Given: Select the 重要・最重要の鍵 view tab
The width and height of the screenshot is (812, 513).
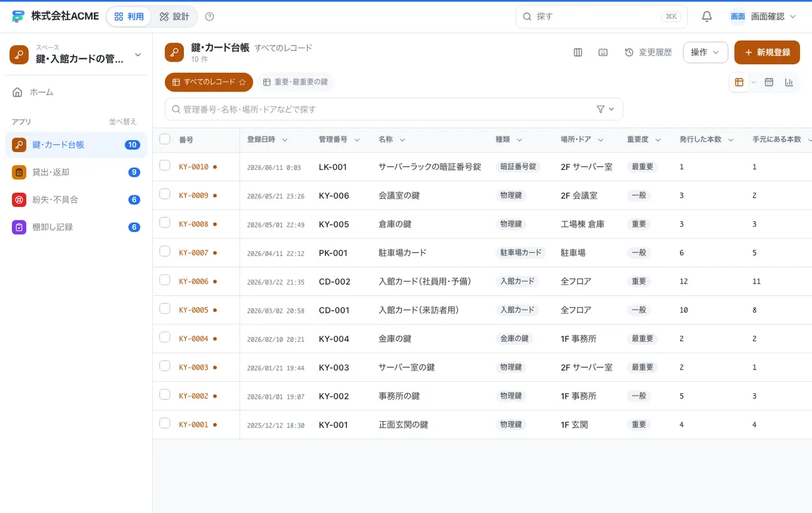Looking at the screenshot, I should click(x=295, y=82).
